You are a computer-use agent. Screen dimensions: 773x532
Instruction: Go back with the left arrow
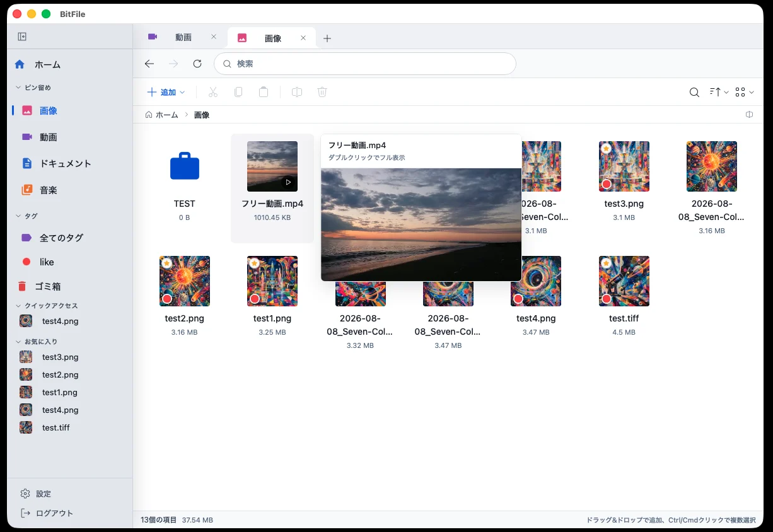tap(149, 64)
